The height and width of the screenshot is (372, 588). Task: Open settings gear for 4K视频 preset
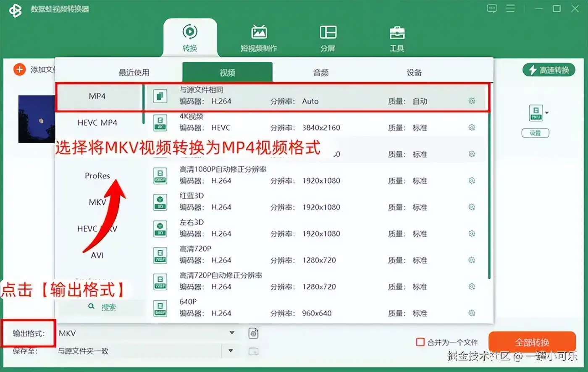[472, 128]
